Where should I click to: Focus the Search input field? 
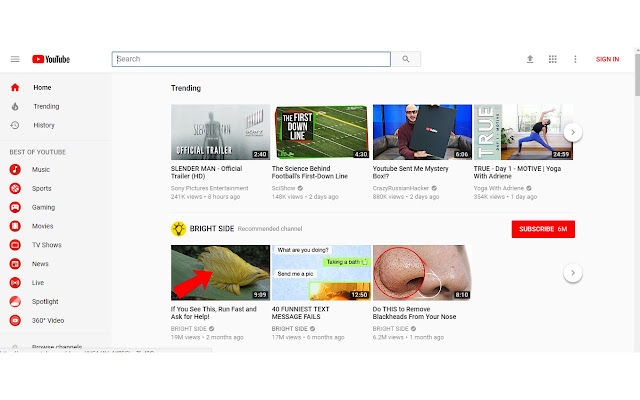click(251, 59)
